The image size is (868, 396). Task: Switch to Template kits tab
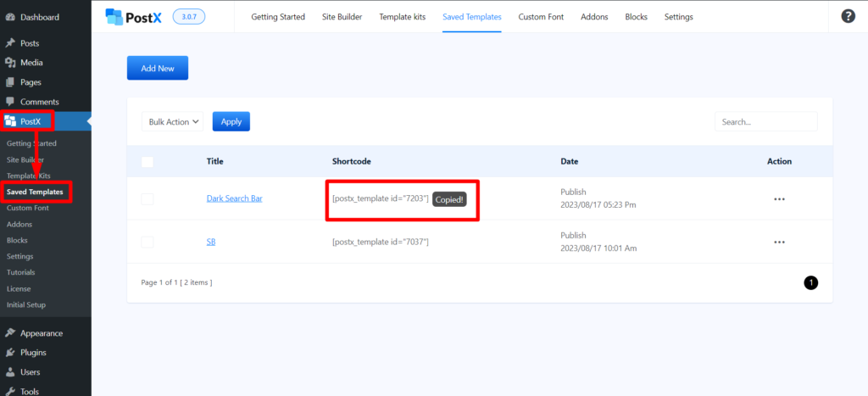[x=403, y=17]
